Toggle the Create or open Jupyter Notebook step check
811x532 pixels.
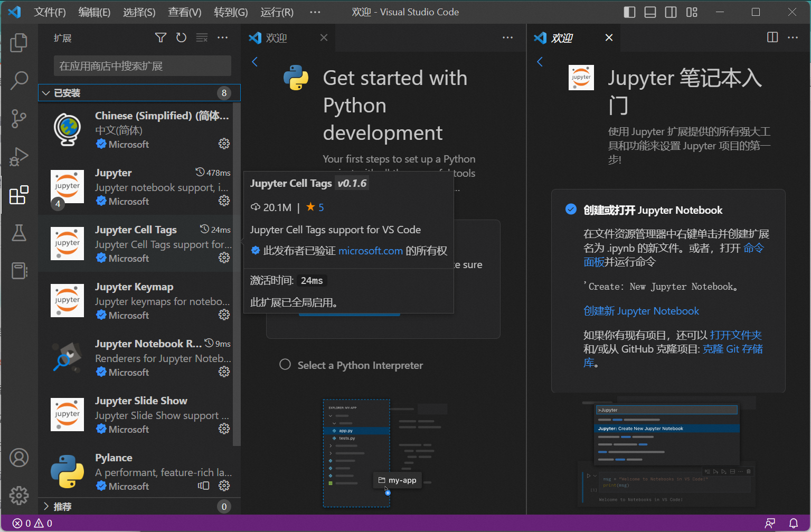571,209
